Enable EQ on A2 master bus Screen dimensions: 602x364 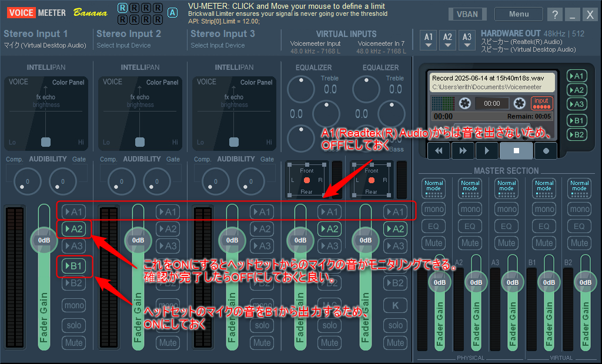pos(470,226)
